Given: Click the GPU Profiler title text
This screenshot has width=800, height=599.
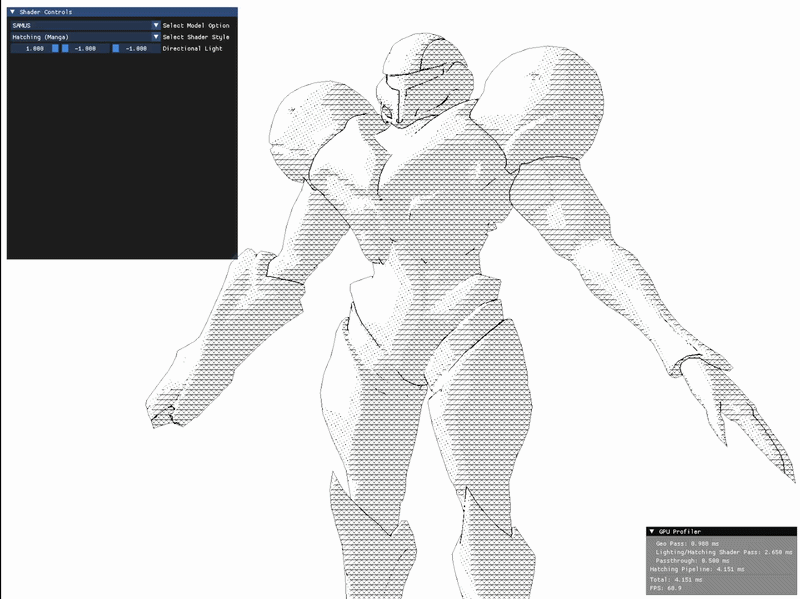Looking at the screenshot, I should click(680, 531).
